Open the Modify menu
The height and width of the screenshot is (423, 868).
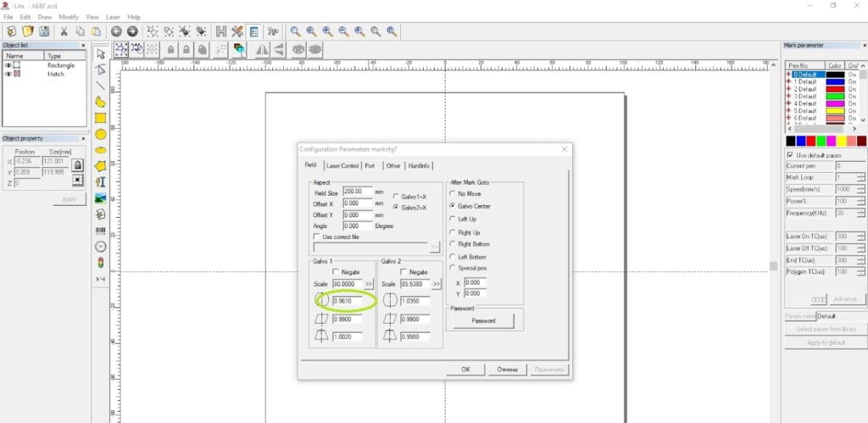69,17
